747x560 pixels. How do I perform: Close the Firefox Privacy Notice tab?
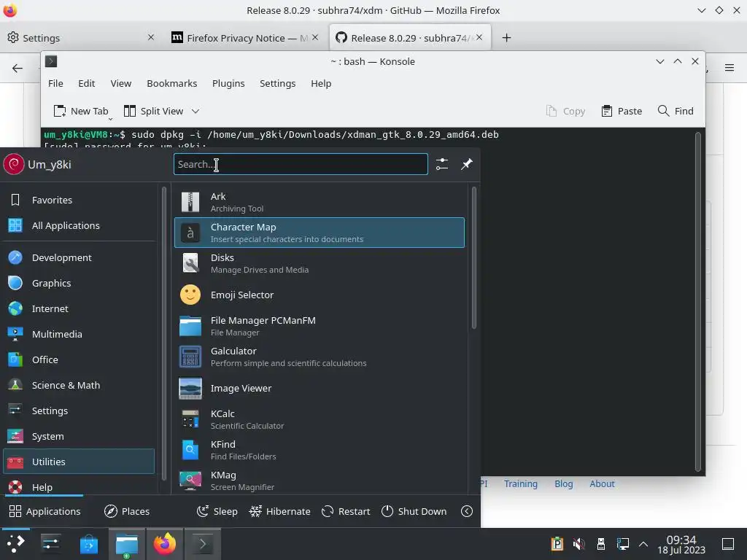click(x=315, y=37)
